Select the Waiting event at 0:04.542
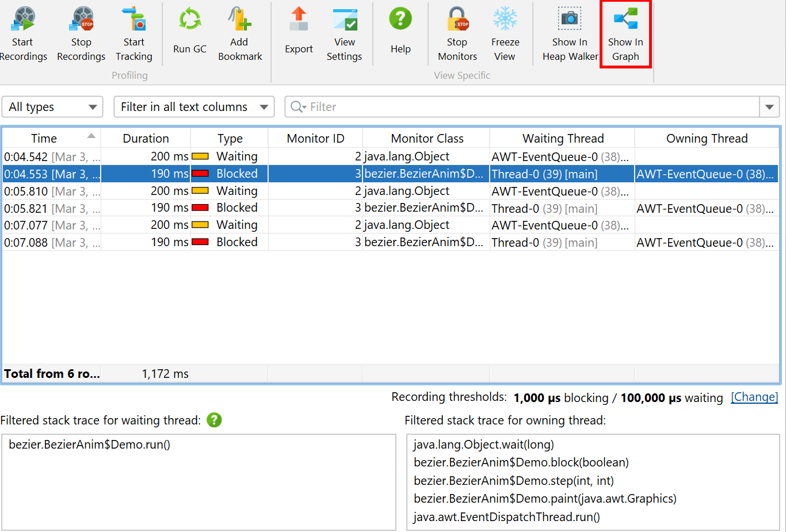Screen dimensions: 786x532 (x=391, y=156)
